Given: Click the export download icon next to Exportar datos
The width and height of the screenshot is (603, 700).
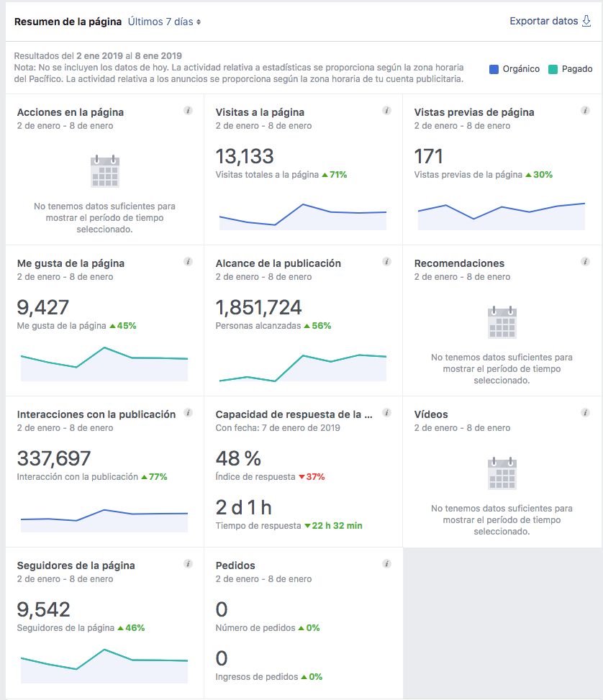Looking at the screenshot, I should [586, 21].
